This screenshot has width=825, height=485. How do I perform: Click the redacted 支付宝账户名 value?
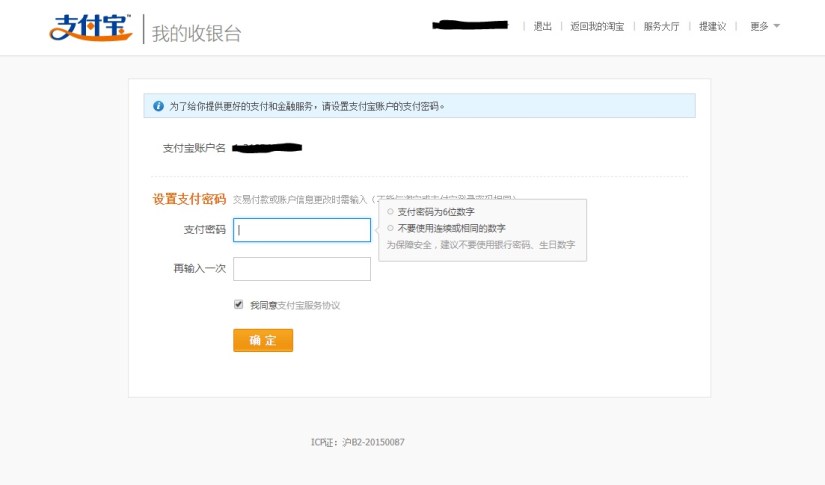[x=267, y=148]
